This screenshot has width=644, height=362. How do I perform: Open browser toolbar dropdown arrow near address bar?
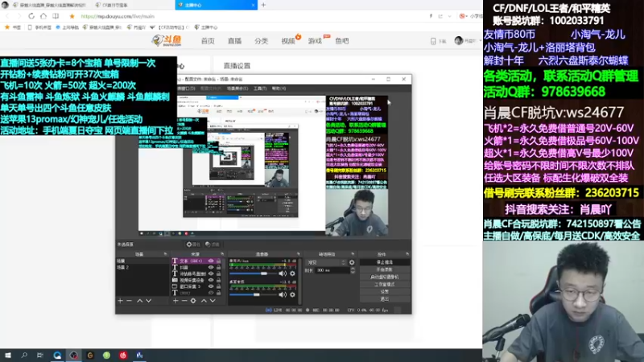pos(450,16)
